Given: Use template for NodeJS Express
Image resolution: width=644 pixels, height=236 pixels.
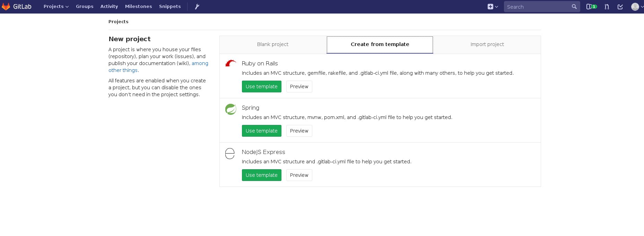Looking at the screenshot, I should 262,175.
